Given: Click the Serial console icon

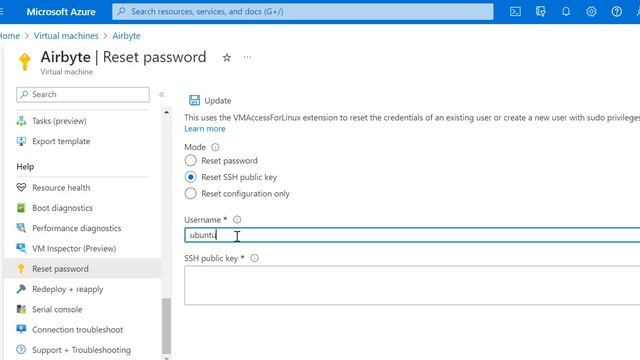Looking at the screenshot, I should [21, 309].
